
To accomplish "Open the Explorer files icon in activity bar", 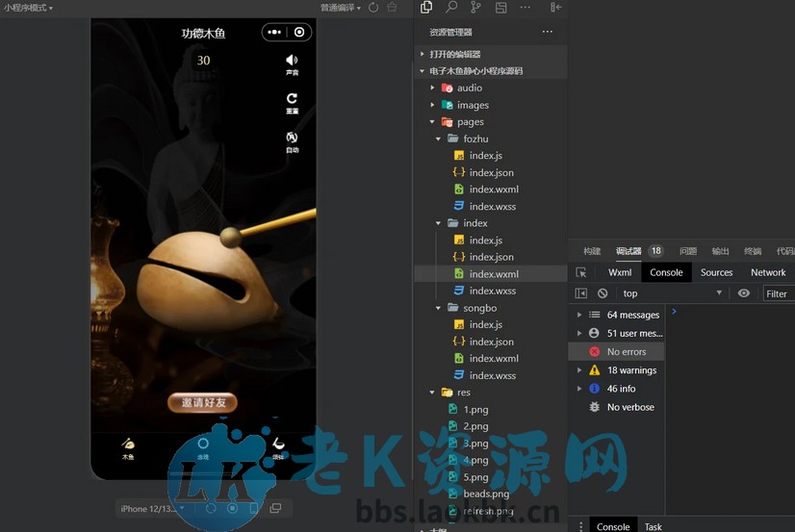I will click(x=426, y=7).
